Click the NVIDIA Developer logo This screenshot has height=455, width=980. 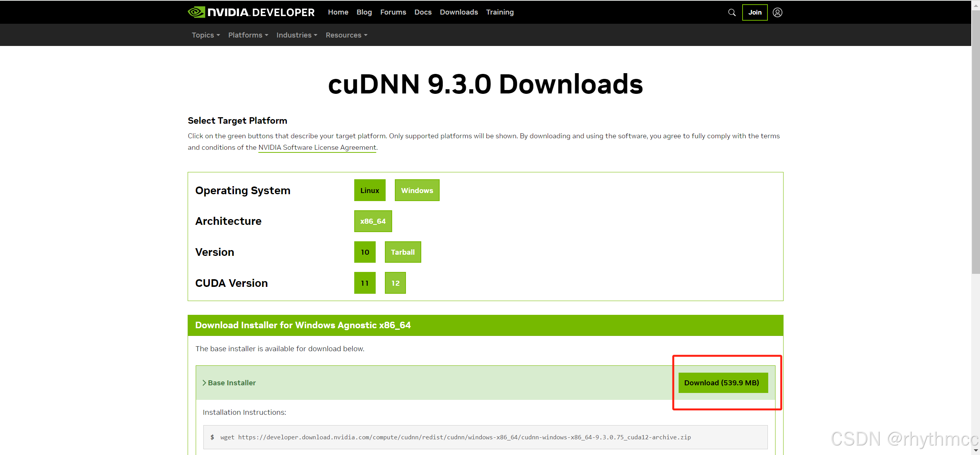[251, 12]
